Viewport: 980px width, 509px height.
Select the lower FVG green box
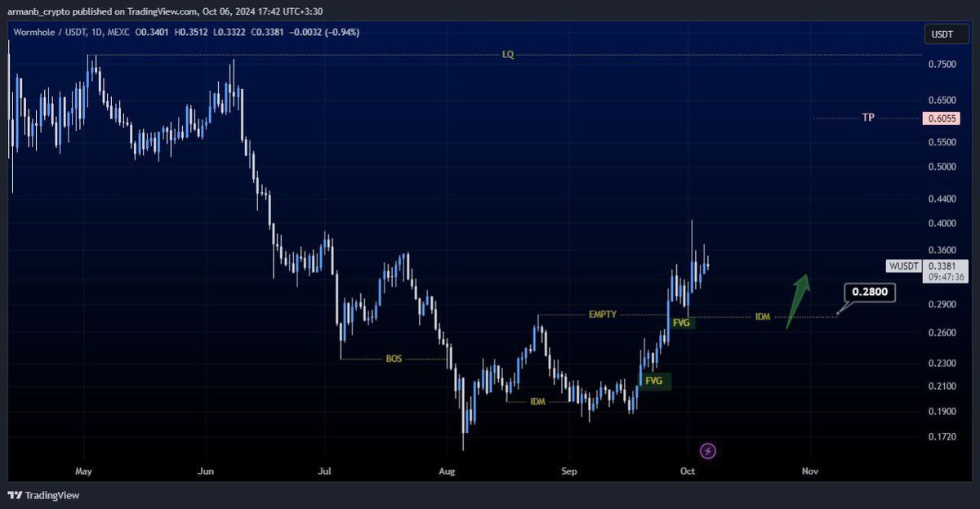[655, 381]
